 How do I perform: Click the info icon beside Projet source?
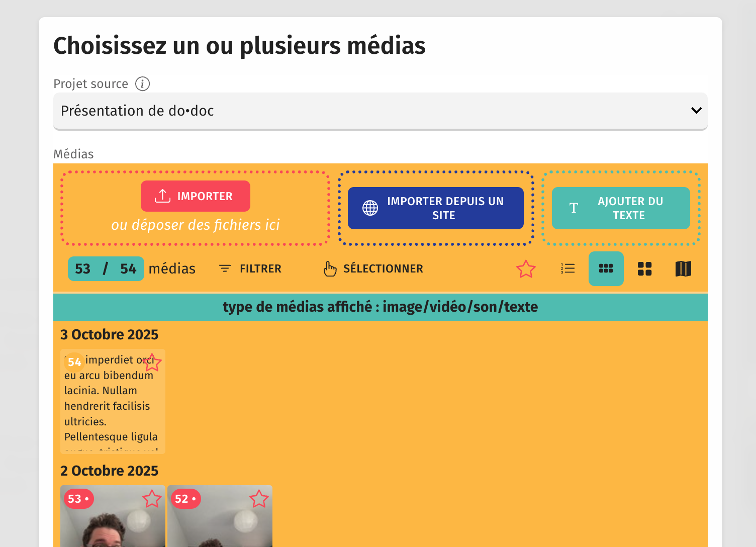(x=142, y=84)
